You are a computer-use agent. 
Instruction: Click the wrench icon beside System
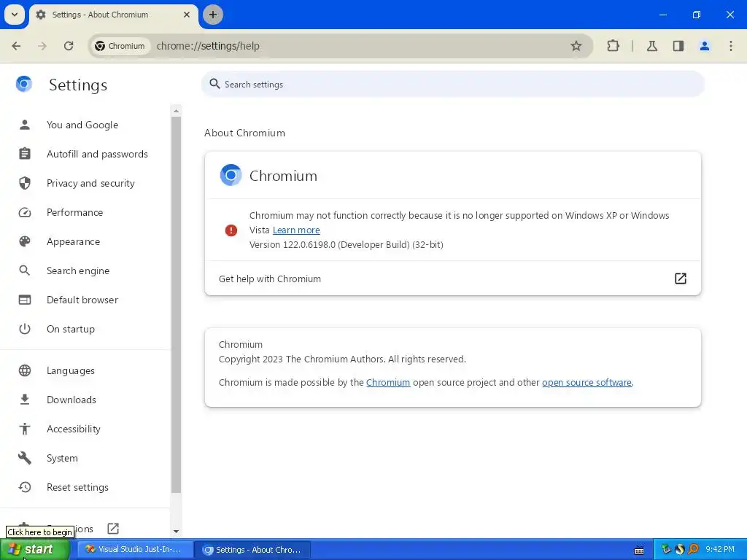point(25,458)
